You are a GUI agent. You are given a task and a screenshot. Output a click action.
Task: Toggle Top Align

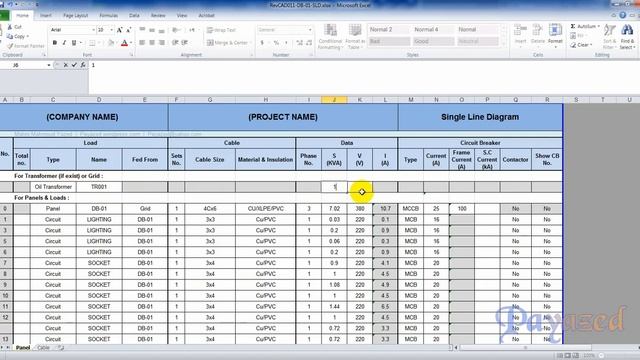point(142,30)
